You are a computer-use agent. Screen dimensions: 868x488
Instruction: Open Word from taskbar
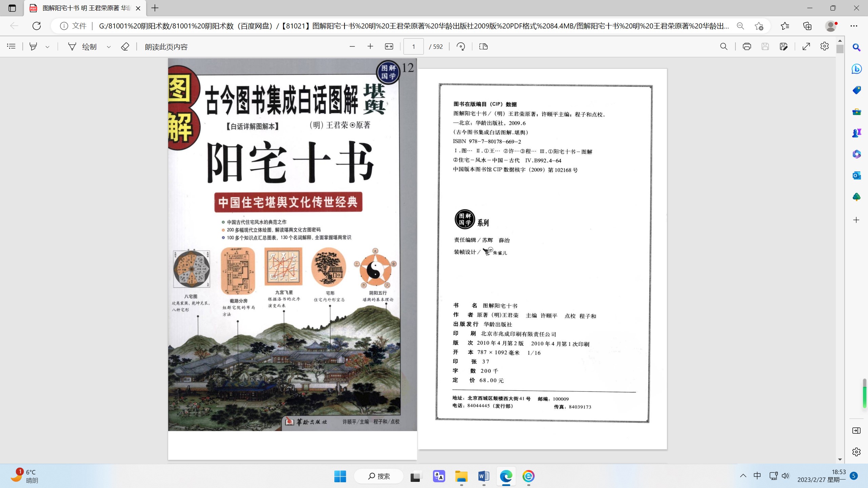(x=484, y=476)
